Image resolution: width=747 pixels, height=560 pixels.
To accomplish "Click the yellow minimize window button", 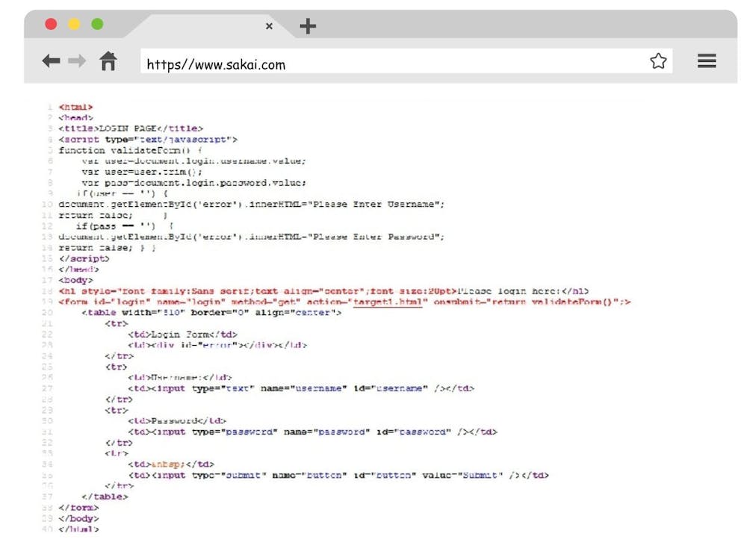I will (74, 24).
